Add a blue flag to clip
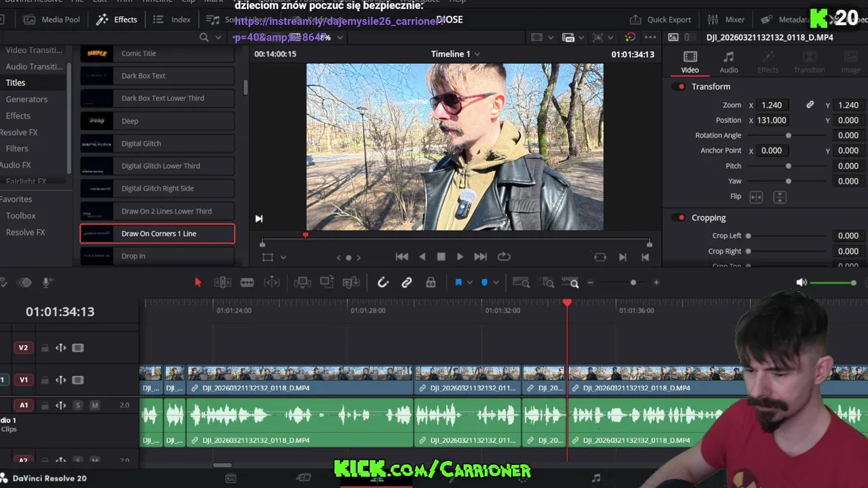The width and height of the screenshot is (868, 488). (458, 283)
